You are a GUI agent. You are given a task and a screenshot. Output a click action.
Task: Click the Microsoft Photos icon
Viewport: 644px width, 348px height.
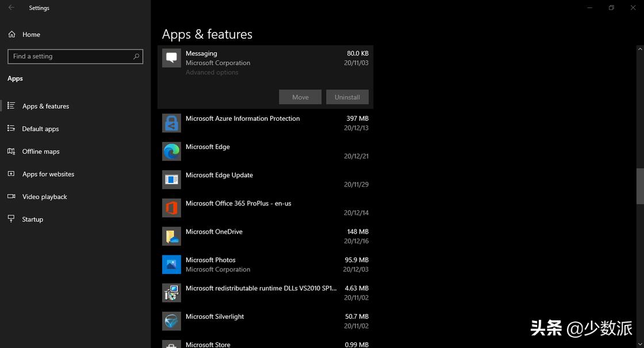coord(171,265)
